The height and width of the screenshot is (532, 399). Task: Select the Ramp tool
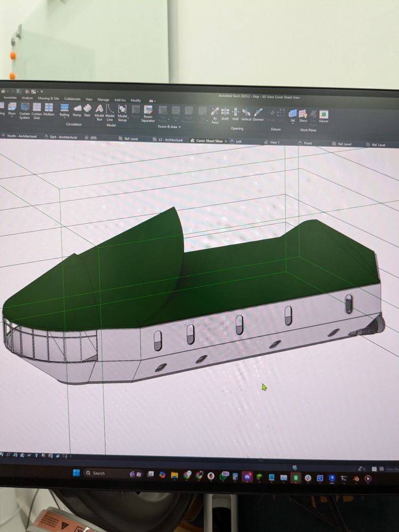(77, 111)
